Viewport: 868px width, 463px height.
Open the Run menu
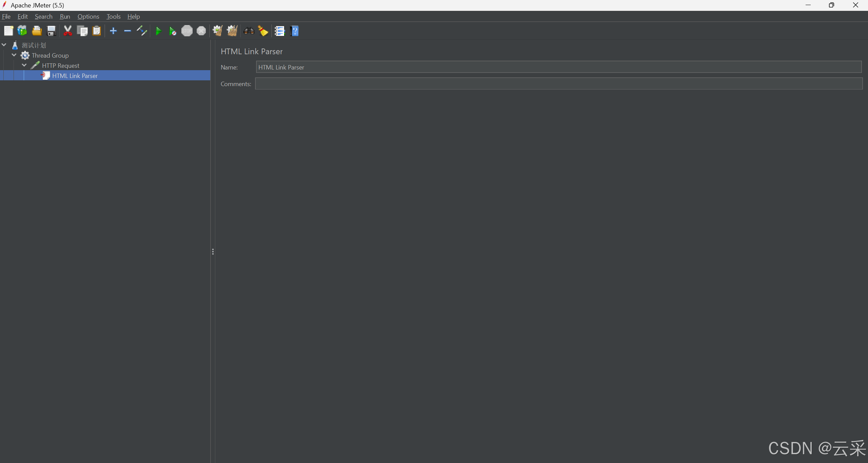pos(65,16)
